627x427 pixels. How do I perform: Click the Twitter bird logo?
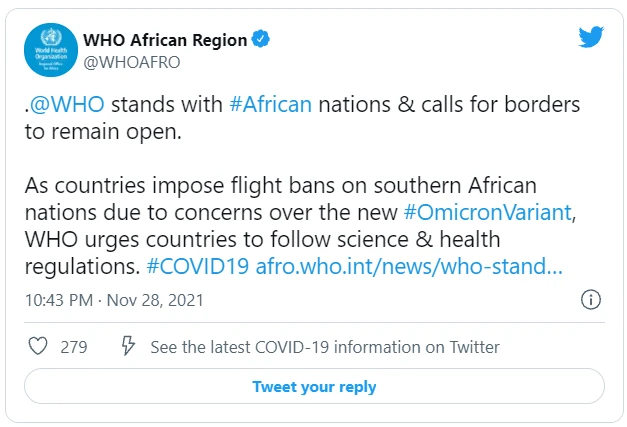click(592, 37)
